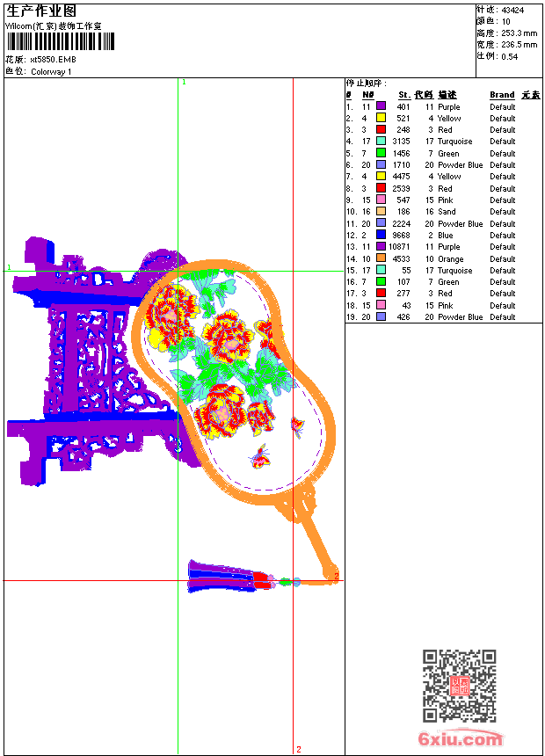The height and width of the screenshot is (756, 545).
Task: Click the Colorway 1 label
Action: point(51,72)
